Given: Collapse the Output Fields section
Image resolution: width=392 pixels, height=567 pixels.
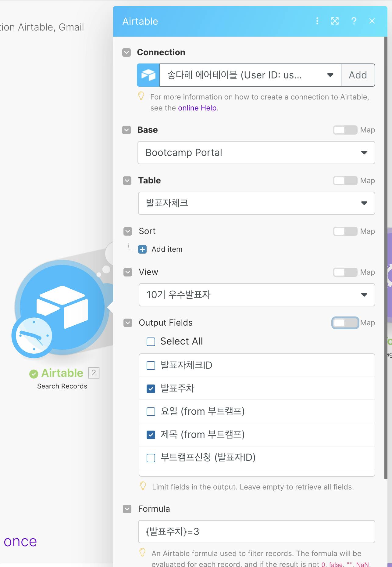Looking at the screenshot, I should [x=128, y=323].
